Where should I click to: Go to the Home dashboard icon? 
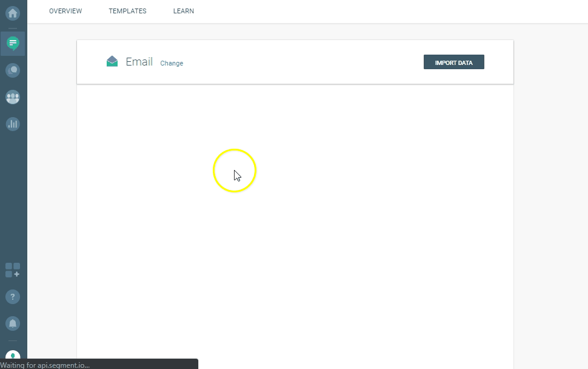pyautogui.click(x=13, y=13)
